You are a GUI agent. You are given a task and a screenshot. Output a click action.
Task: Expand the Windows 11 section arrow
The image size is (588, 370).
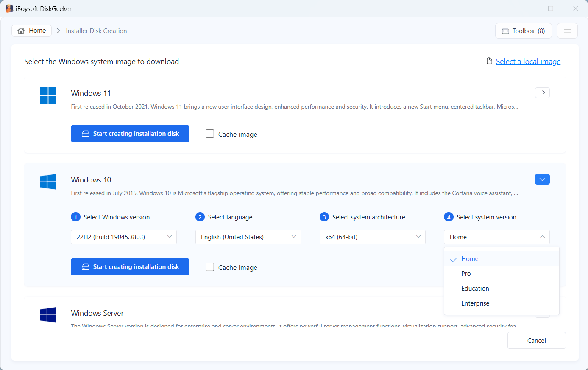coord(543,92)
